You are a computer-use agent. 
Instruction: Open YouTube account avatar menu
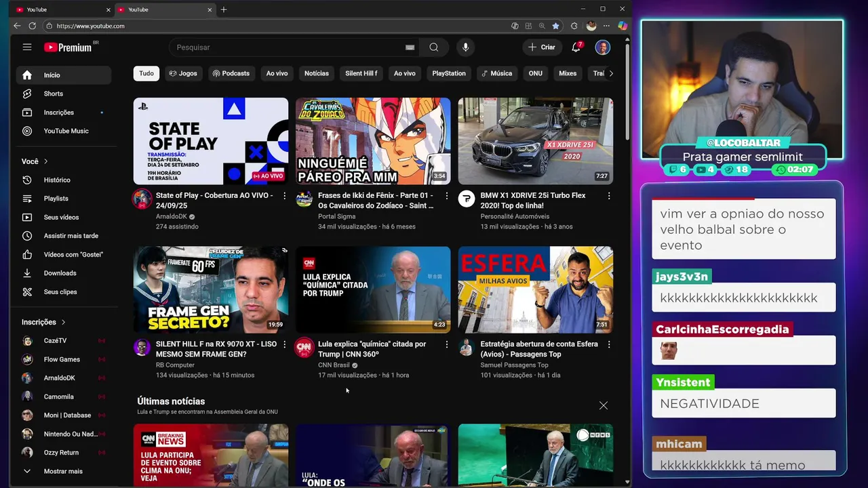(602, 47)
